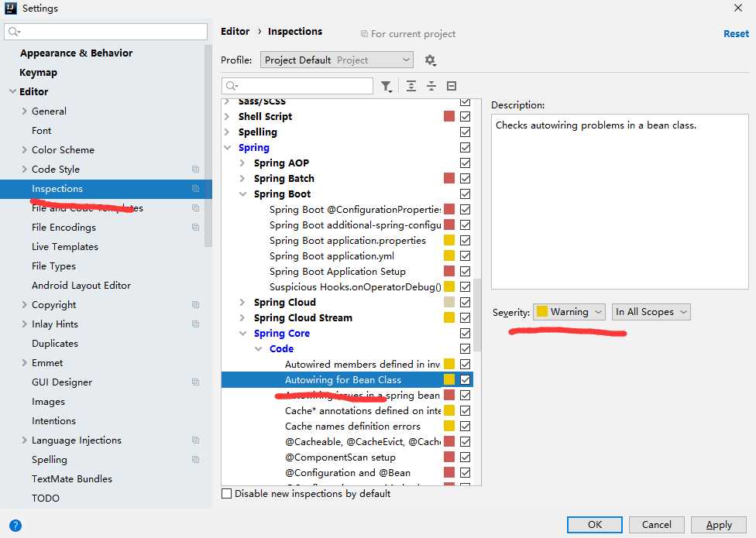Enable Disable new inspections by default
This screenshot has height=538, width=756.
pyautogui.click(x=226, y=494)
